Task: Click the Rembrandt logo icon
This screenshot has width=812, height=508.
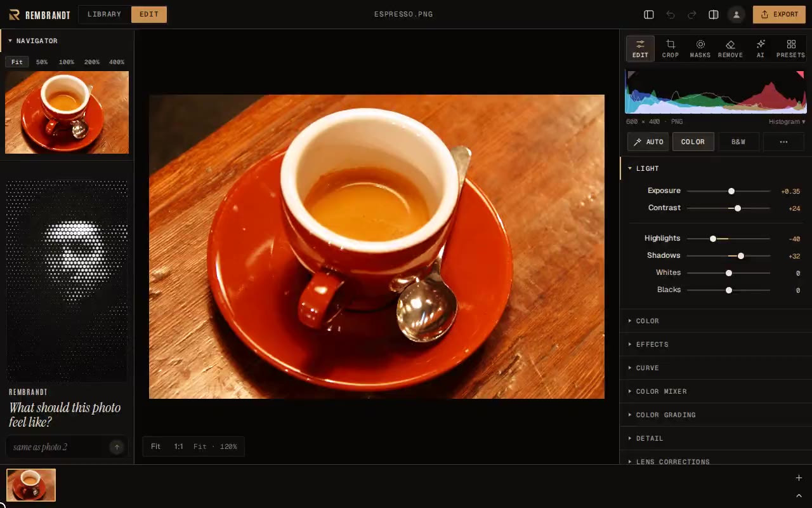Action: pyautogui.click(x=14, y=15)
